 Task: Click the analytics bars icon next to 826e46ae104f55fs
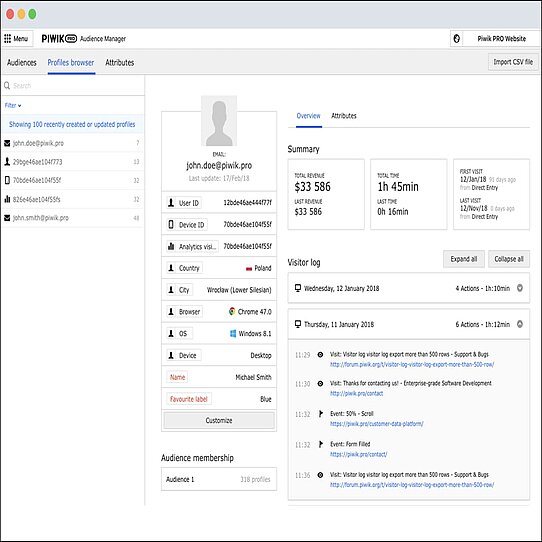coord(7,199)
